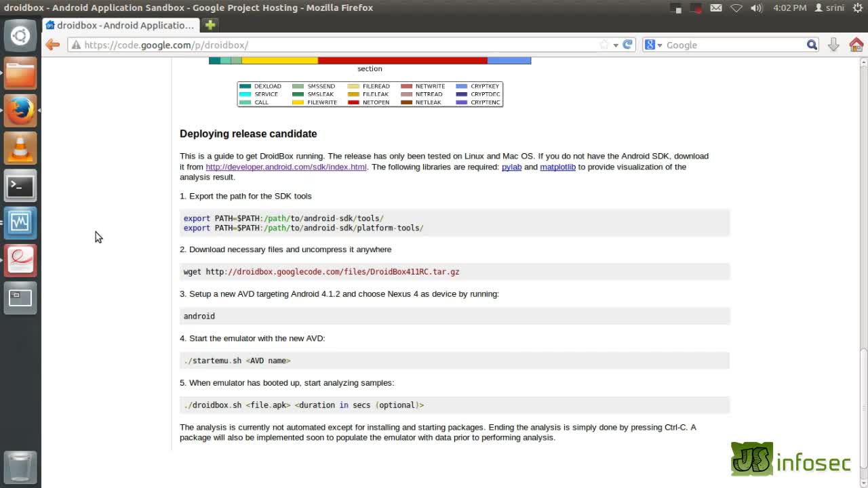Click the "android" command line
868x488 pixels.
click(199, 316)
